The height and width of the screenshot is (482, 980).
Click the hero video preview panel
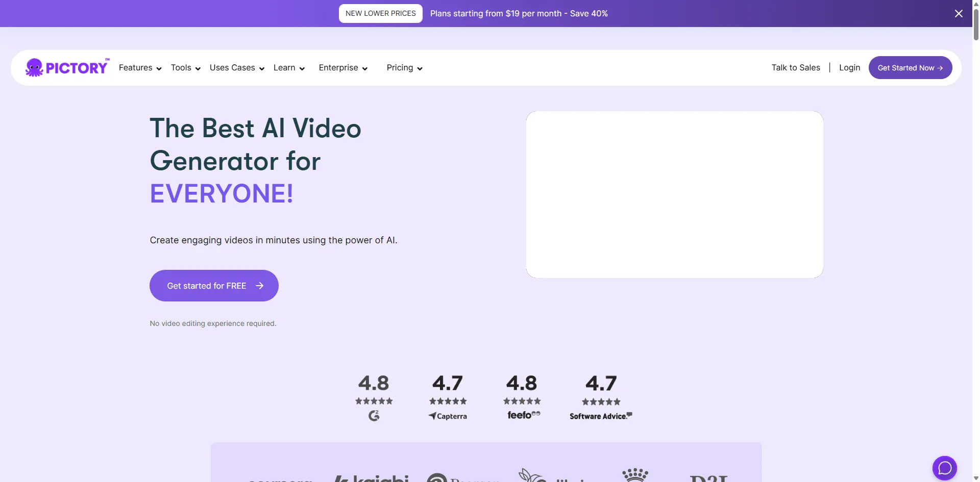[674, 194]
